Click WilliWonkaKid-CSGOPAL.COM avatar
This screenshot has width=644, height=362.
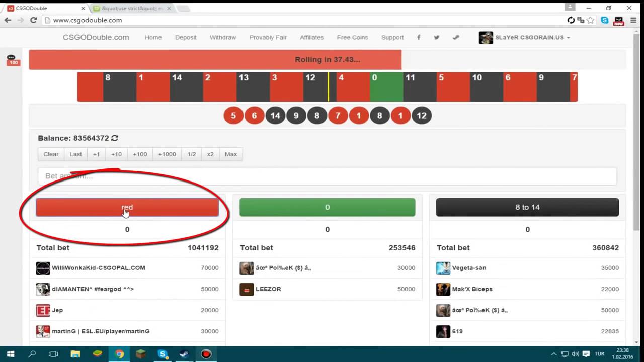pyautogui.click(x=43, y=268)
